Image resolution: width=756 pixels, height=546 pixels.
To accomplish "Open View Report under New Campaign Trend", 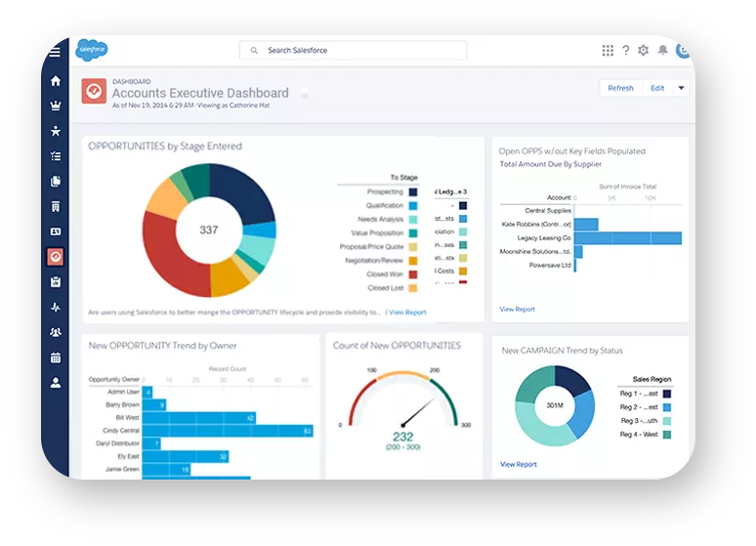I will (519, 465).
